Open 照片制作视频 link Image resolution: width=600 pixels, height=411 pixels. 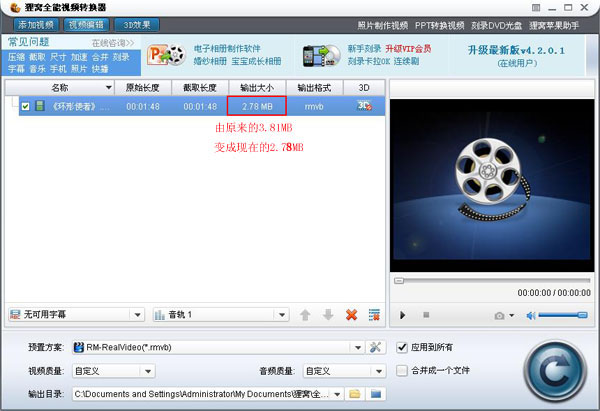pyautogui.click(x=382, y=25)
